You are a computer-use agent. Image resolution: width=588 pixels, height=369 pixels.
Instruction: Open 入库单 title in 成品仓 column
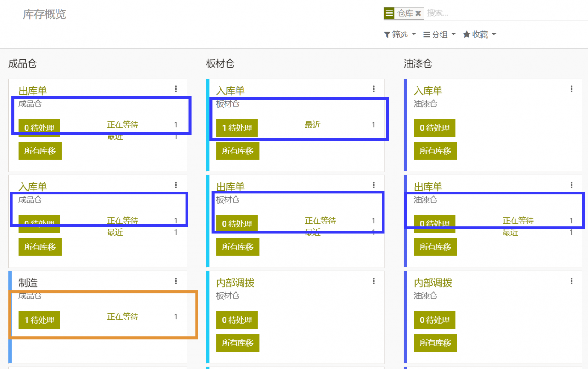point(33,187)
